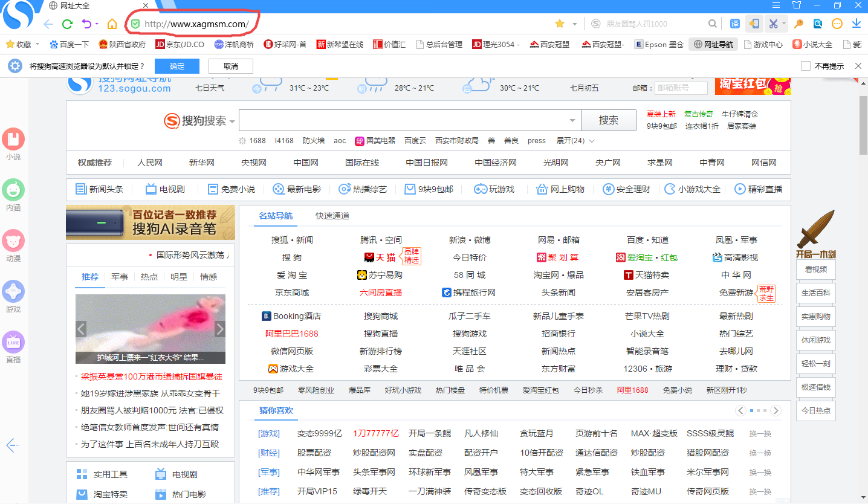868x504 pixels.
Task: Open the browser skin (shirt) icon
Action: (x=797, y=5)
